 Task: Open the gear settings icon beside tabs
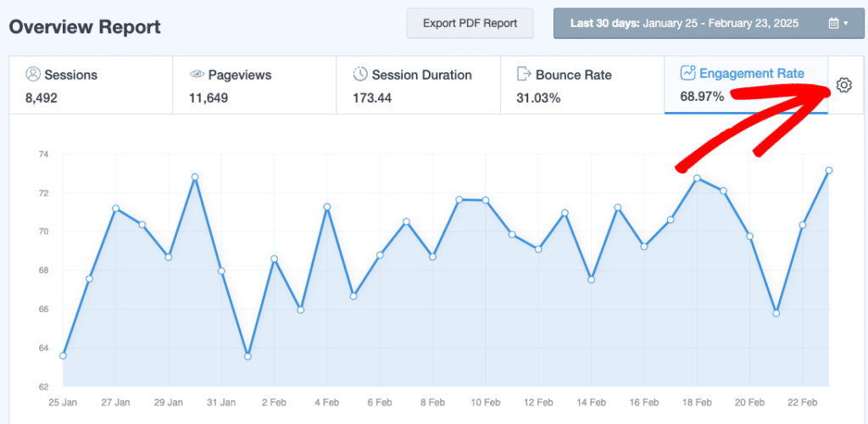tap(843, 86)
